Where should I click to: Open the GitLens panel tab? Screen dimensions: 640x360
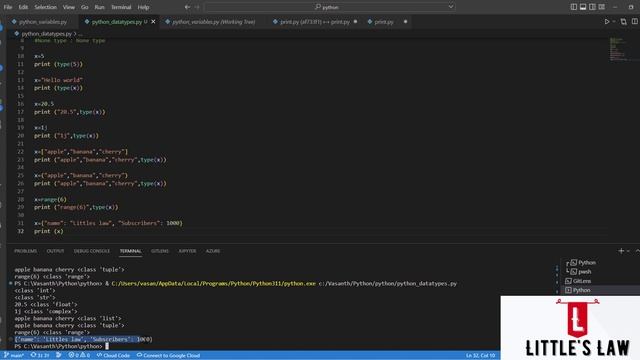pyautogui.click(x=160, y=251)
